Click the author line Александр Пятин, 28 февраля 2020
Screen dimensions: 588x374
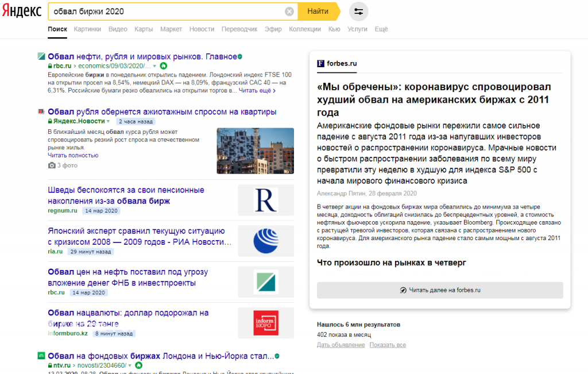(x=367, y=193)
